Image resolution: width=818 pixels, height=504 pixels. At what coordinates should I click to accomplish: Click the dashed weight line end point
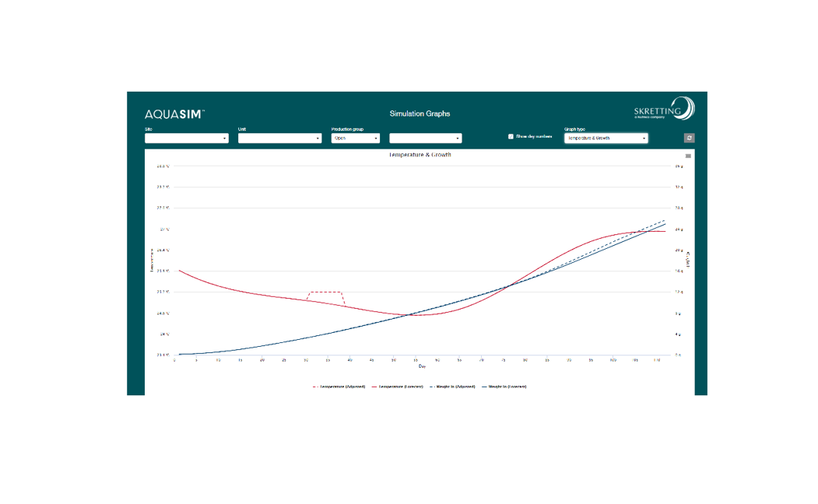tap(665, 220)
